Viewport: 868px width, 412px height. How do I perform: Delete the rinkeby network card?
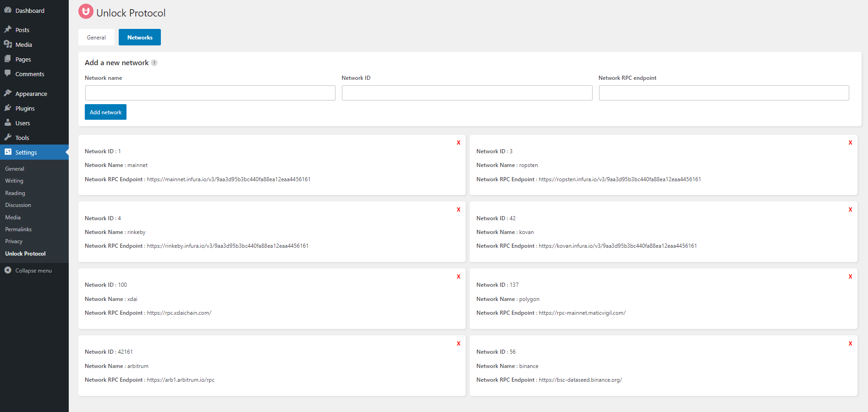pyautogui.click(x=458, y=210)
